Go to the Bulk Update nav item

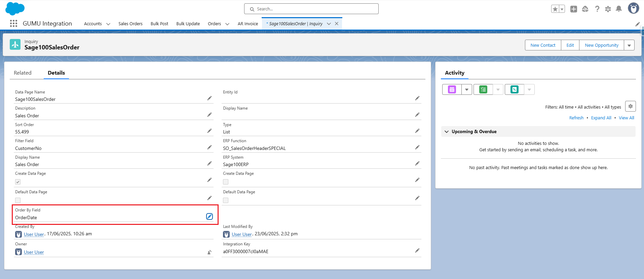(188, 24)
